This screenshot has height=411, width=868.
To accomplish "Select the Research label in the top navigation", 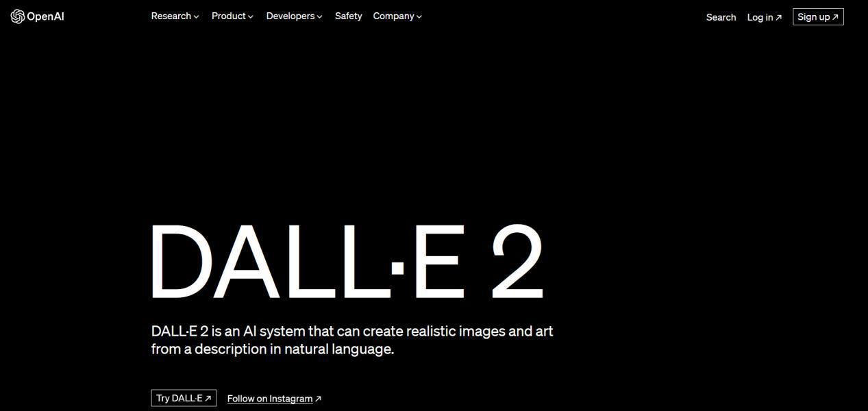I will (171, 16).
